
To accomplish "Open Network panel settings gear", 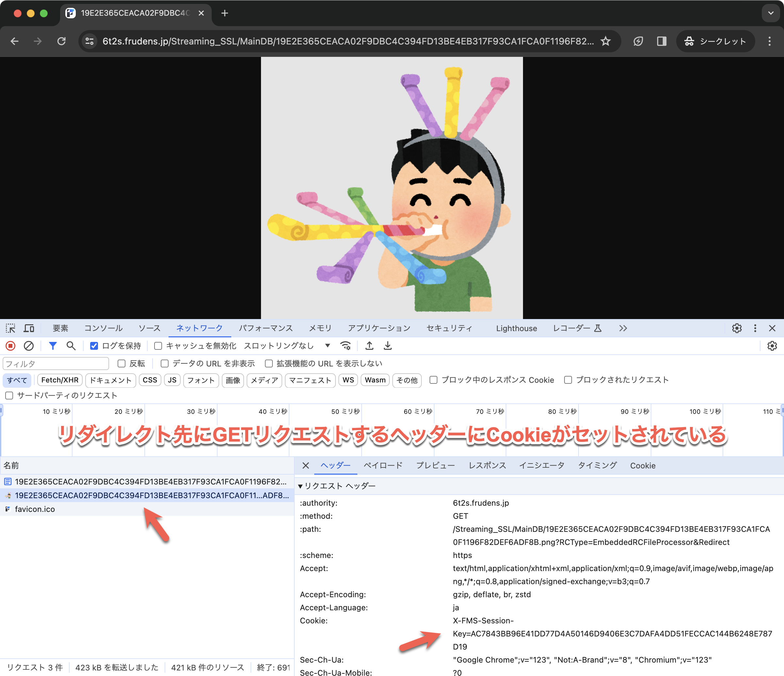I will tap(772, 346).
